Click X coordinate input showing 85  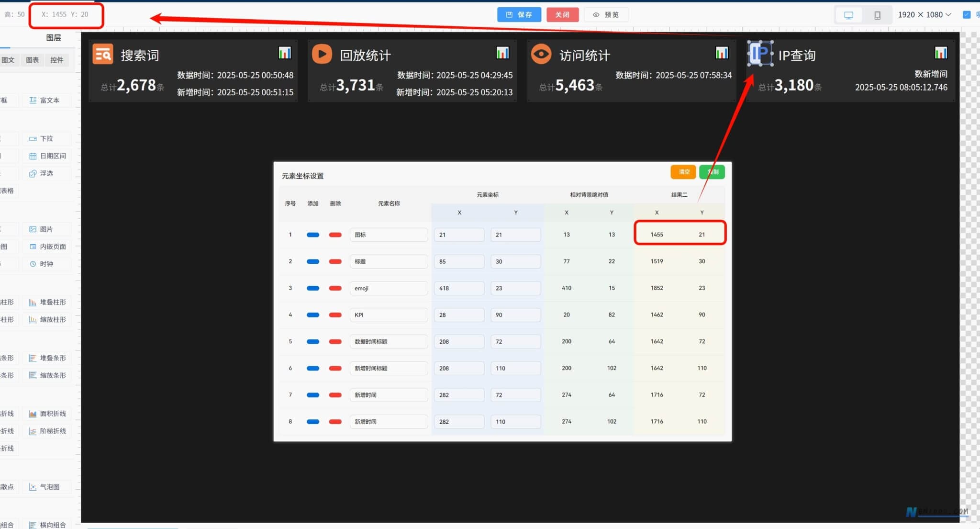(459, 261)
